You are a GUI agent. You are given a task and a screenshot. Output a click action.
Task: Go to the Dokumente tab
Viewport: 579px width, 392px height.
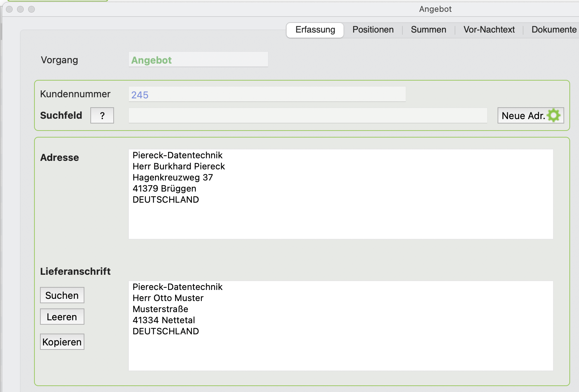tap(553, 30)
